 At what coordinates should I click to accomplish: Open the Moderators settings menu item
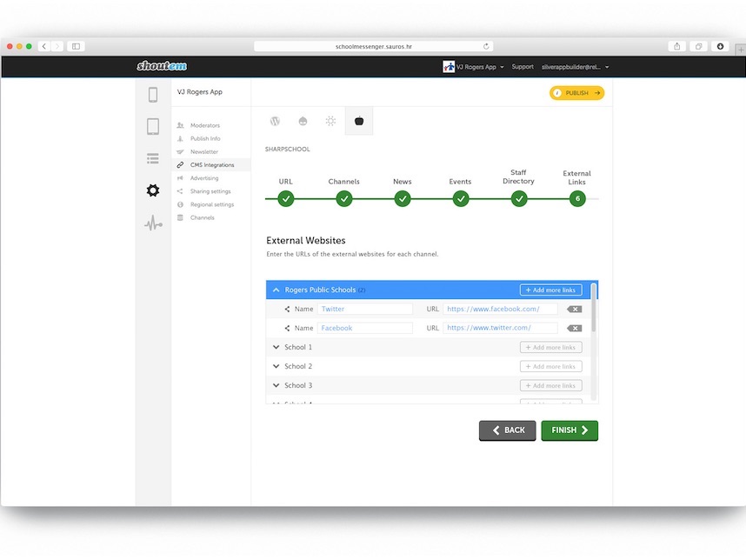tap(205, 125)
